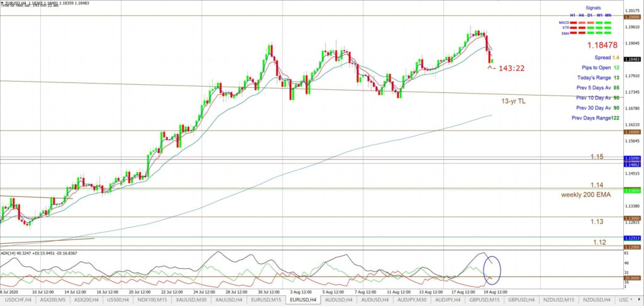Open the ASX200,M5 chart tab
This screenshot has width=644, height=306.
pos(52,300)
